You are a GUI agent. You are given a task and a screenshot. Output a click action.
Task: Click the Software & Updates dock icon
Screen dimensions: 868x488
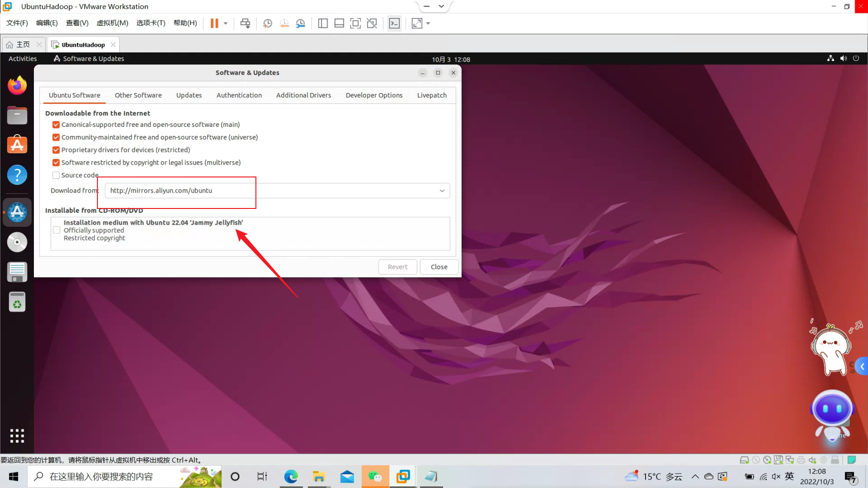click(x=17, y=212)
